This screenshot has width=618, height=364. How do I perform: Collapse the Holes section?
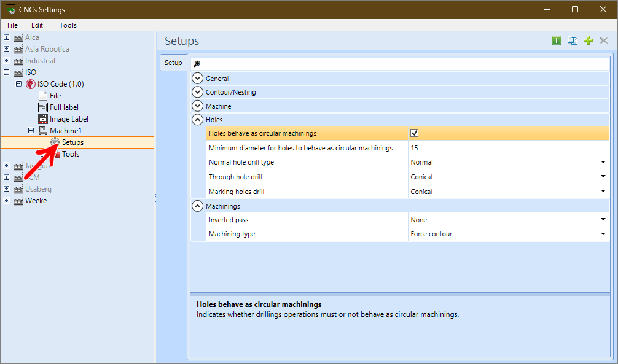[197, 120]
